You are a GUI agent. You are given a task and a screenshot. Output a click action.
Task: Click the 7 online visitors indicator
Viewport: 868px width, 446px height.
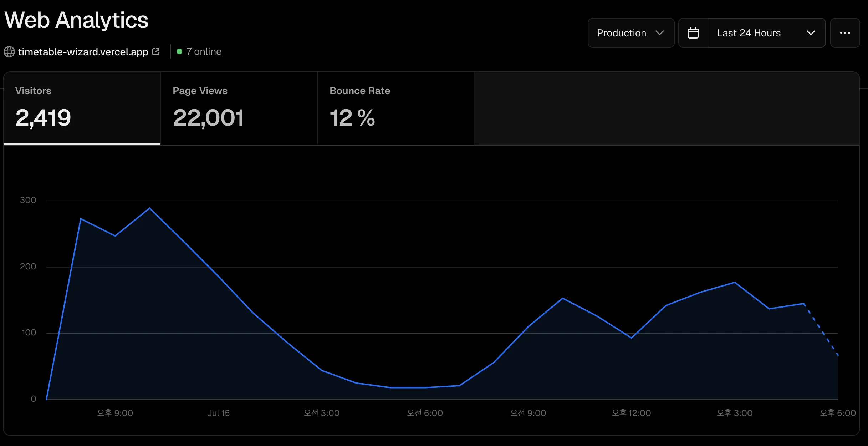204,52
